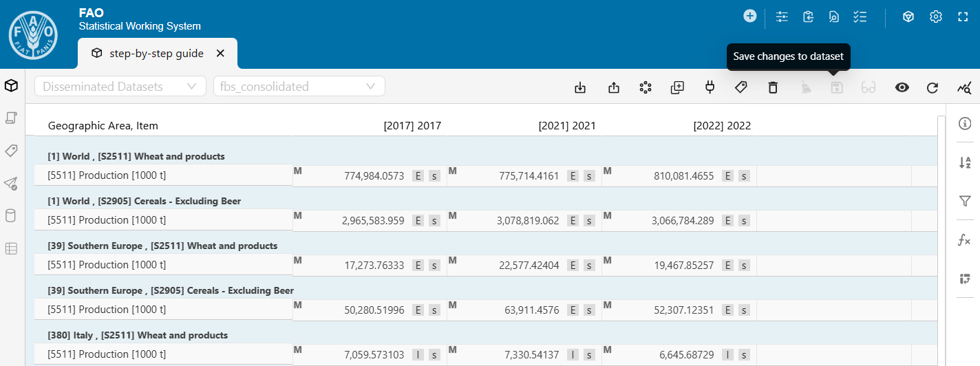Screen dimensions: 980x366
Task: Close the step-by-step guide tab
Action: point(220,53)
